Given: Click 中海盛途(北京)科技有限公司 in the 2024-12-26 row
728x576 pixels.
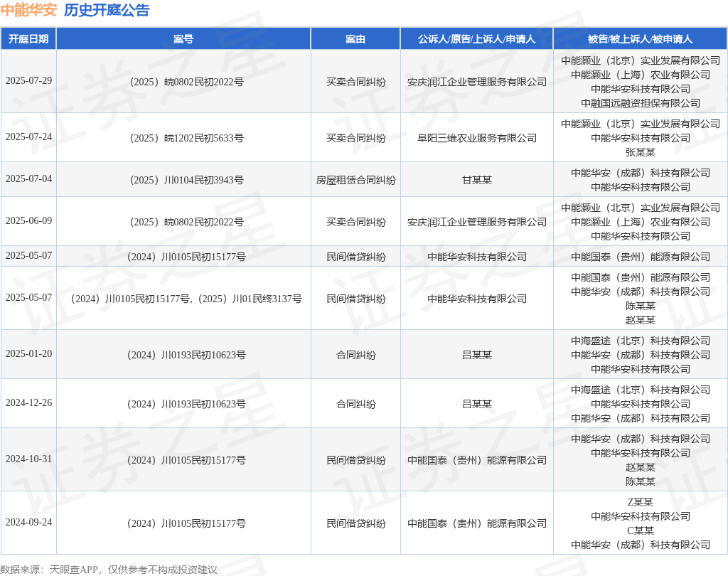Looking at the screenshot, I should click(641, 390).
